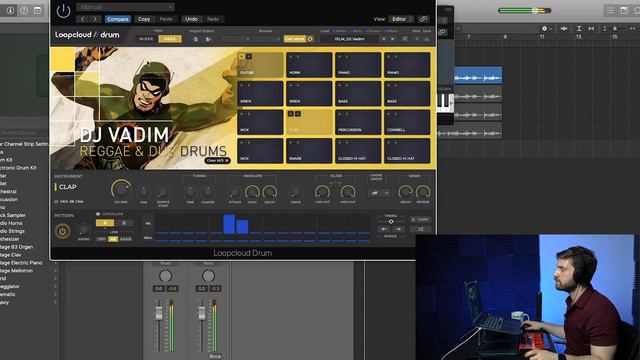Toggle the plugin power bypass button
The image size is (640, 360).
63,11
